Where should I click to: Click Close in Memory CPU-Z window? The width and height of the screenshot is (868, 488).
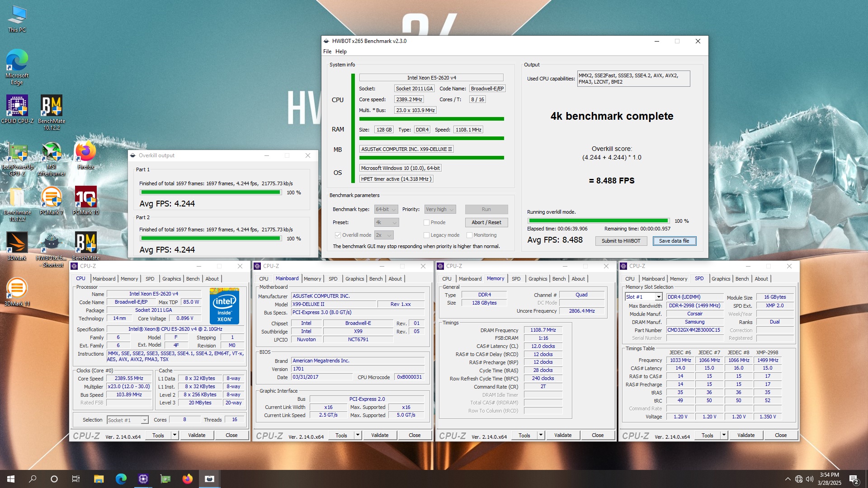tap(598, 435)
